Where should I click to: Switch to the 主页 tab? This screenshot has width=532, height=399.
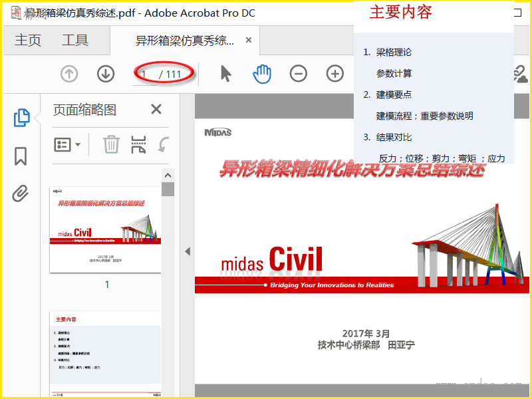tap(28, 40)
